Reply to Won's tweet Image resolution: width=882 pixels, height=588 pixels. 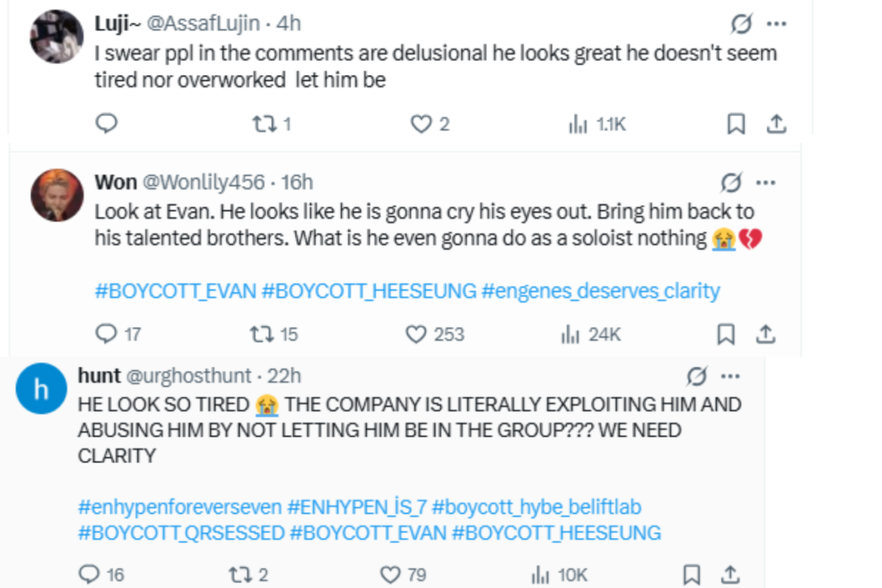(106, 333)
